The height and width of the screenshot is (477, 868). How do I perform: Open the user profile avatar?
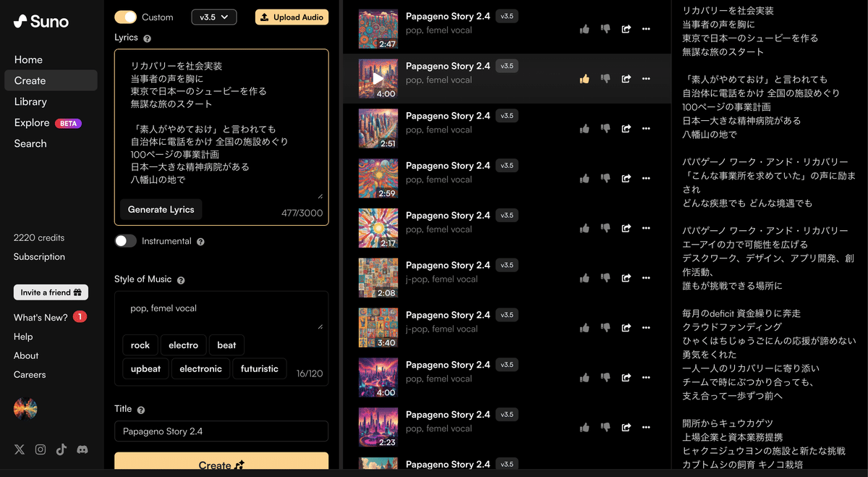pyautogui.click(x=25, y=409)
